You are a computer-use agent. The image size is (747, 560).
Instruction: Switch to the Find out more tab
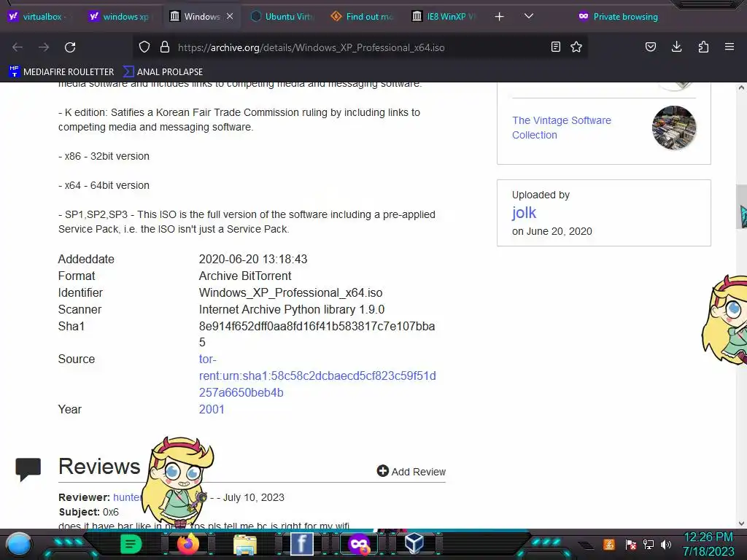(x=363, y=17)
